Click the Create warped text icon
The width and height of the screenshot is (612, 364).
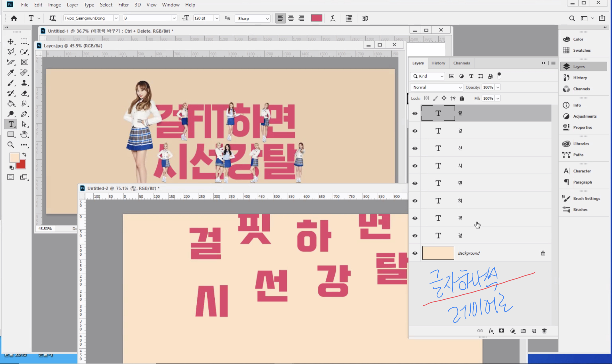point(332,18)
